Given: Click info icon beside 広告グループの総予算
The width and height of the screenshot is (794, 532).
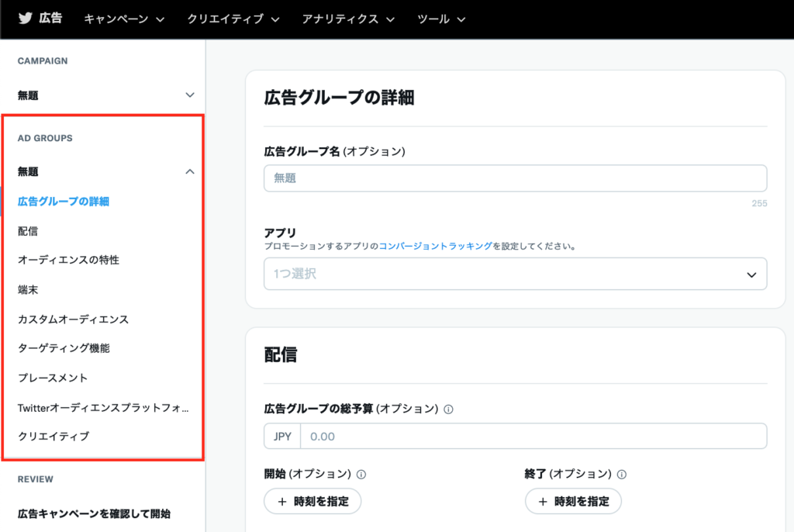Looking at the screenshot, I should (450, 409).
